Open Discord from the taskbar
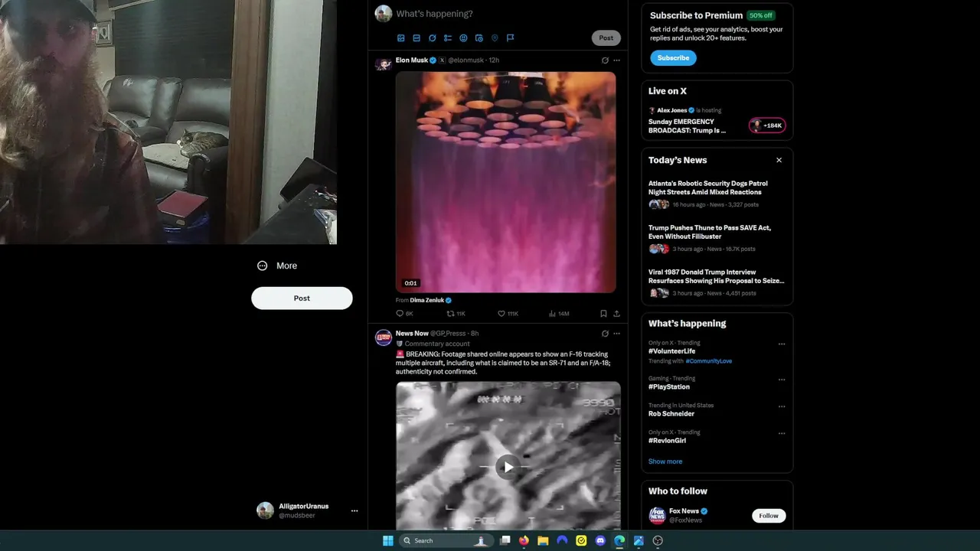The image size is (980, 551). click(600, 540)
